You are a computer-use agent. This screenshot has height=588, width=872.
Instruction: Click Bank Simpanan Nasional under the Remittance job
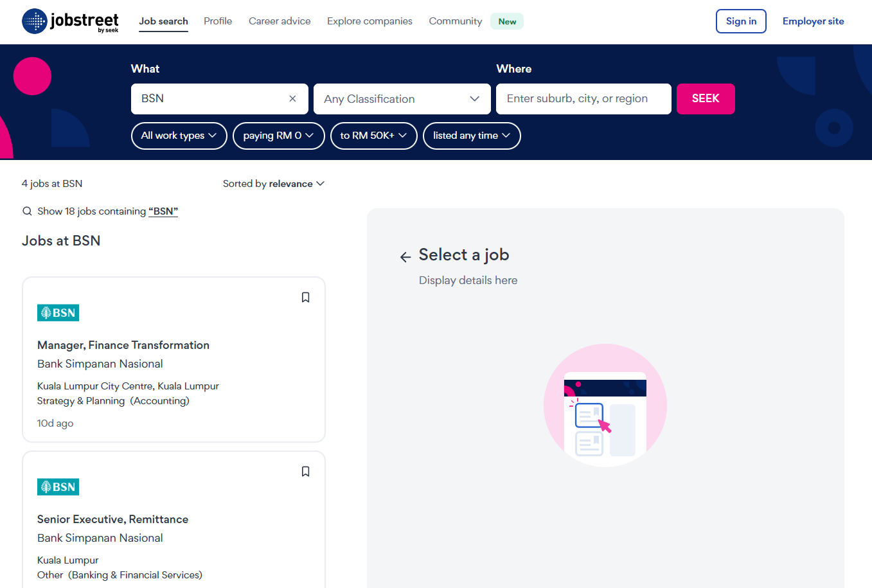(100, 538)
